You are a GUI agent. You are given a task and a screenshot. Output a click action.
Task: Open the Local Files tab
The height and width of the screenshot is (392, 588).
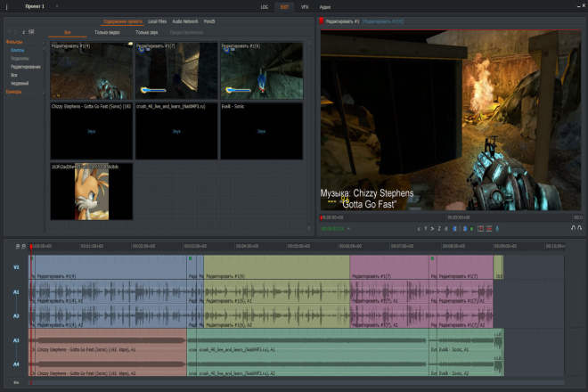pyautogui.click(x=157, y=21)
